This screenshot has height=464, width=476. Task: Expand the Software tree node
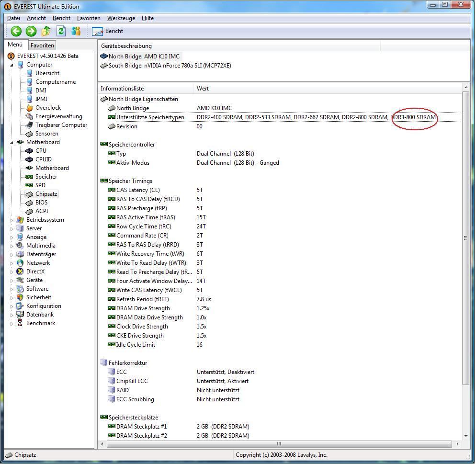[11, 289]
